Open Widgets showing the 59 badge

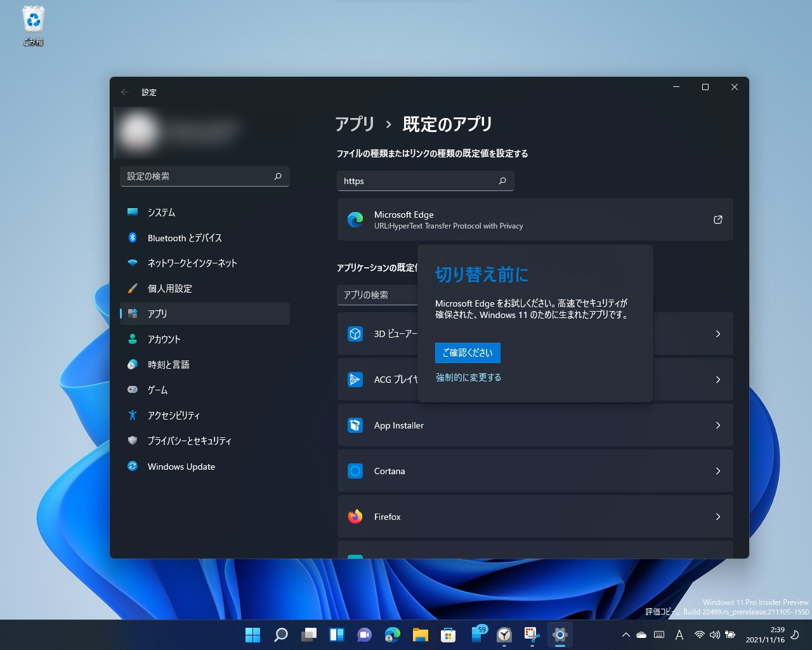pyautogui.click(x=476, y=634)
